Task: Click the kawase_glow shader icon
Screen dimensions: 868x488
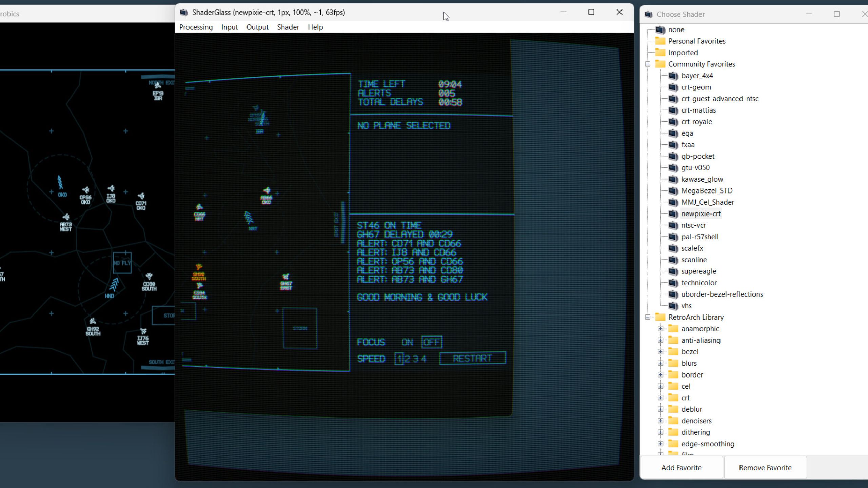Action: coord(673,179)
